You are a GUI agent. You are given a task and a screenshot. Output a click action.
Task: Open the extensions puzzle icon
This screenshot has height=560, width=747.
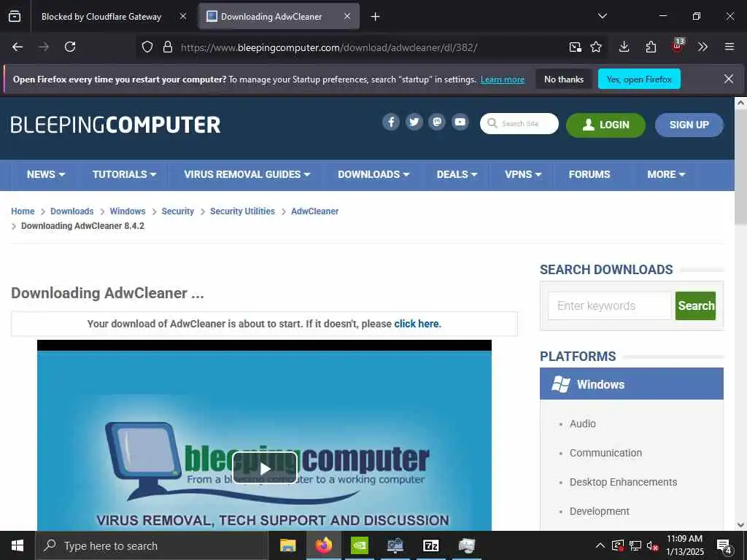pos(651,47)
